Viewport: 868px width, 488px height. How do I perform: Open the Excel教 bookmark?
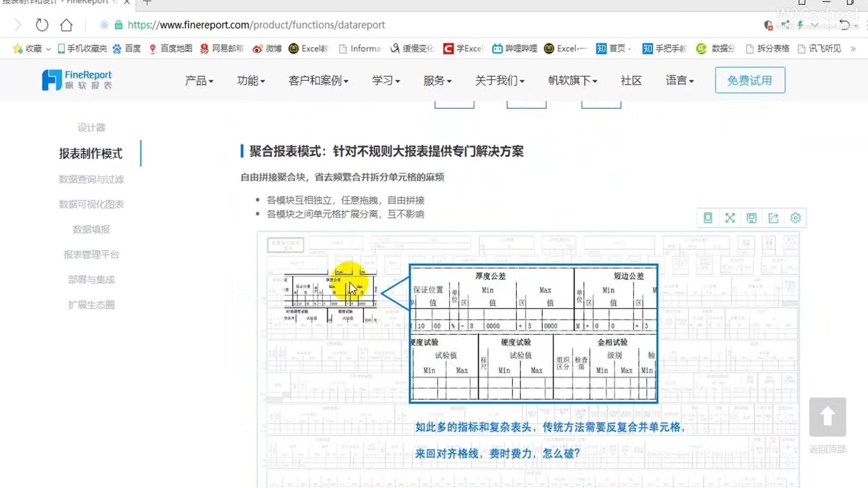click(309, 48)
